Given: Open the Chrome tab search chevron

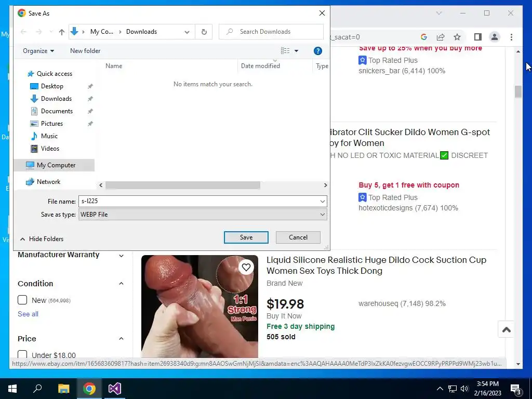Looking at the screenshot, I should [x=438, y=13].
